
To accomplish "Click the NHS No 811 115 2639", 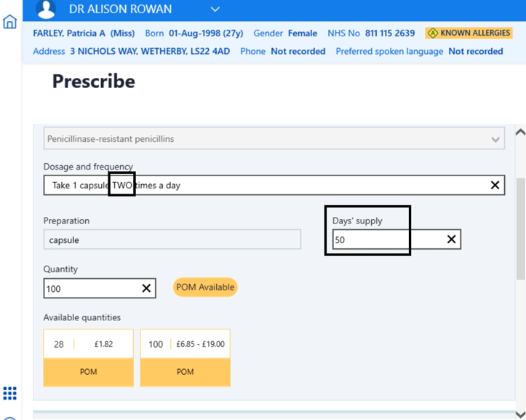I will click(390, 33).
